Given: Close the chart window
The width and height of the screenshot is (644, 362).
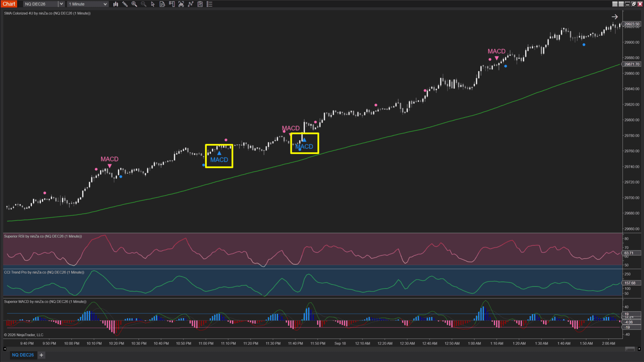Looking at the screenshot, I should pyautogui.click(x=640, y=4).
